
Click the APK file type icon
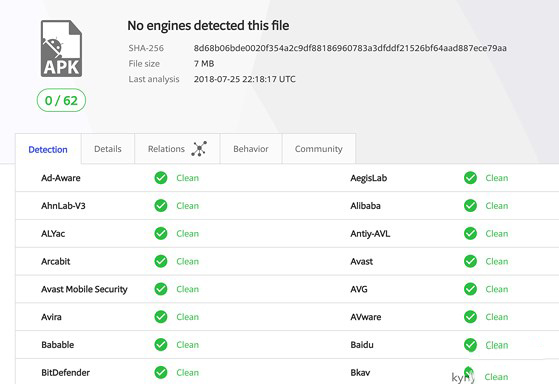tap(61, 48)
